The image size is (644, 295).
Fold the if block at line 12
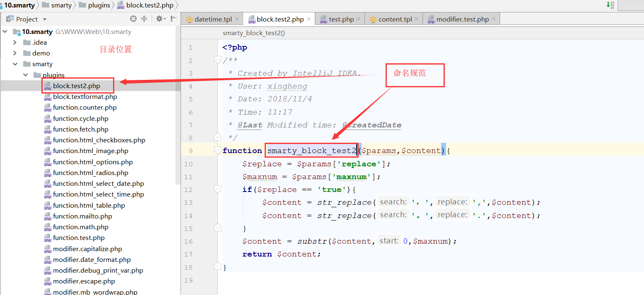click(x=217, y=189)
